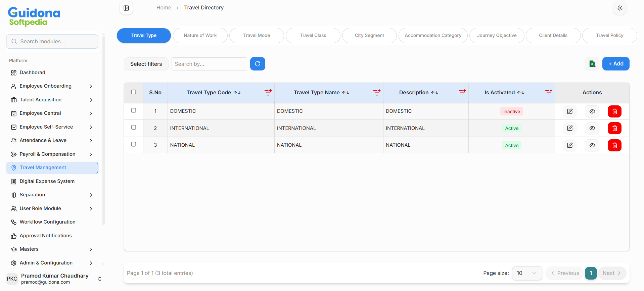Click the + Add button
This screenshot has height=291, width=644.
tap(615, 64)
